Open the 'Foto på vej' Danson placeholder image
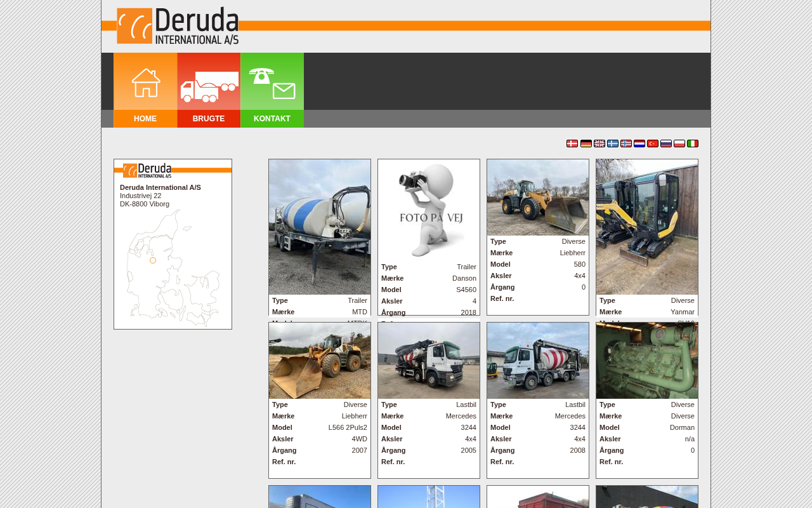This screenshot has height=508, width=812. tap(429, 210)
